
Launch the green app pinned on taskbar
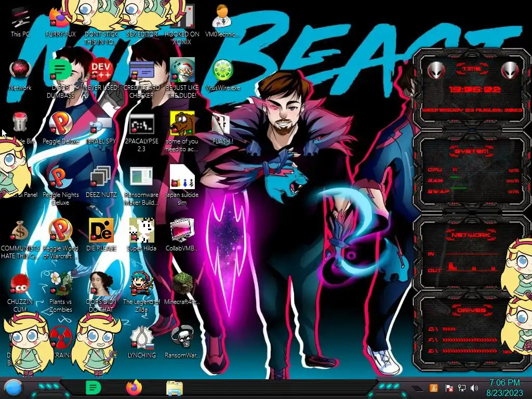[x=94, y=388]
